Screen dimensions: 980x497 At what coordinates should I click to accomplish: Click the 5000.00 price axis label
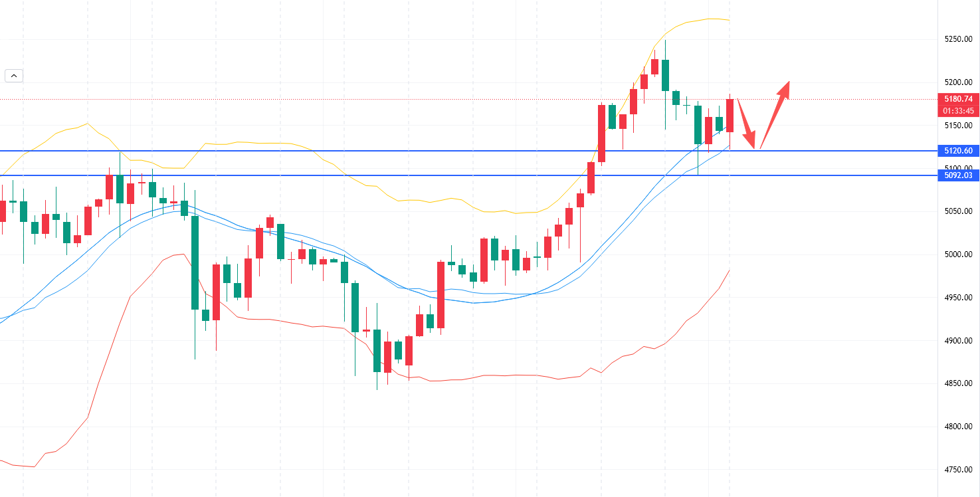[957, 254]
